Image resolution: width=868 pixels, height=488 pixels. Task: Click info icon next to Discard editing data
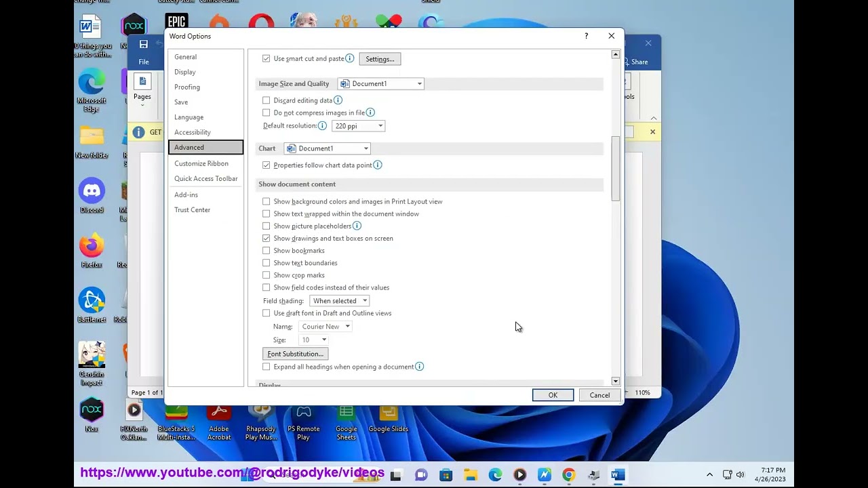point(338,100)
